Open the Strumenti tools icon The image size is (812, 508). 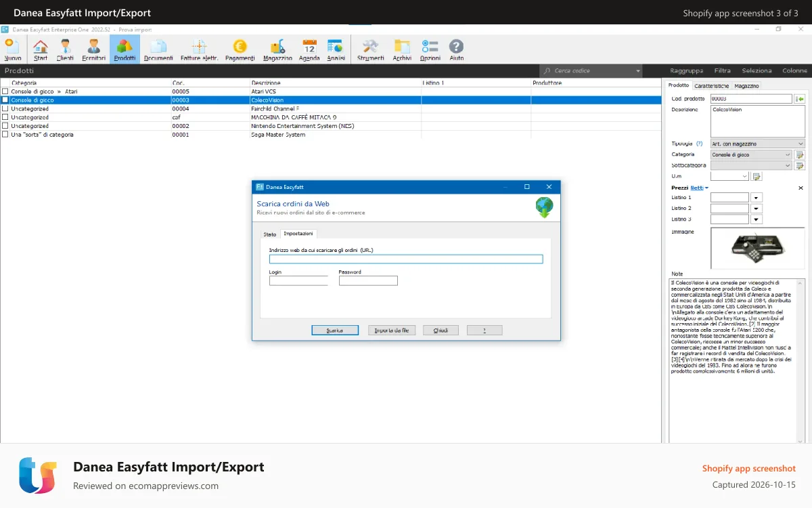coord(370,50)
